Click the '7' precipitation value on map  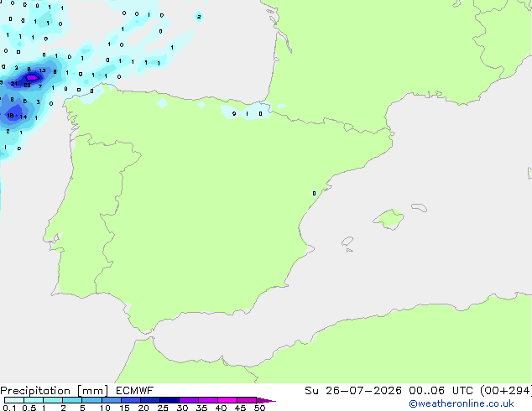click(x=40, y=86)
